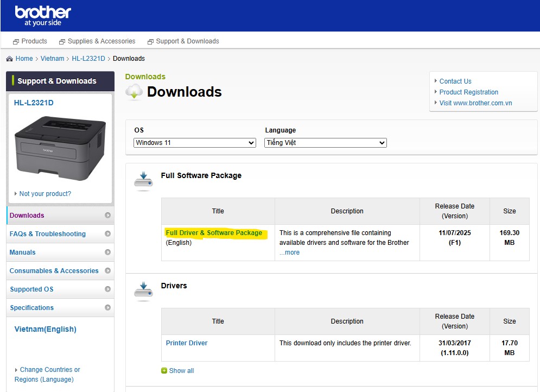Open the Products menu
The width and height of the screenshot is (540, 392).
30,41
